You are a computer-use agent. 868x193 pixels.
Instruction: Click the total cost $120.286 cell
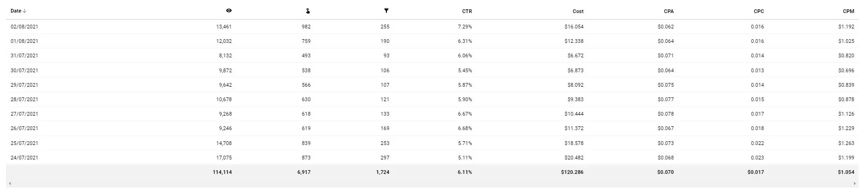point(572,172)
